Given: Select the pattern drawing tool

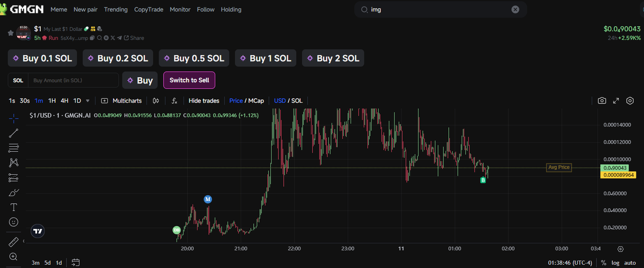Looking at the screenshot, I should [x=13, y=162].
